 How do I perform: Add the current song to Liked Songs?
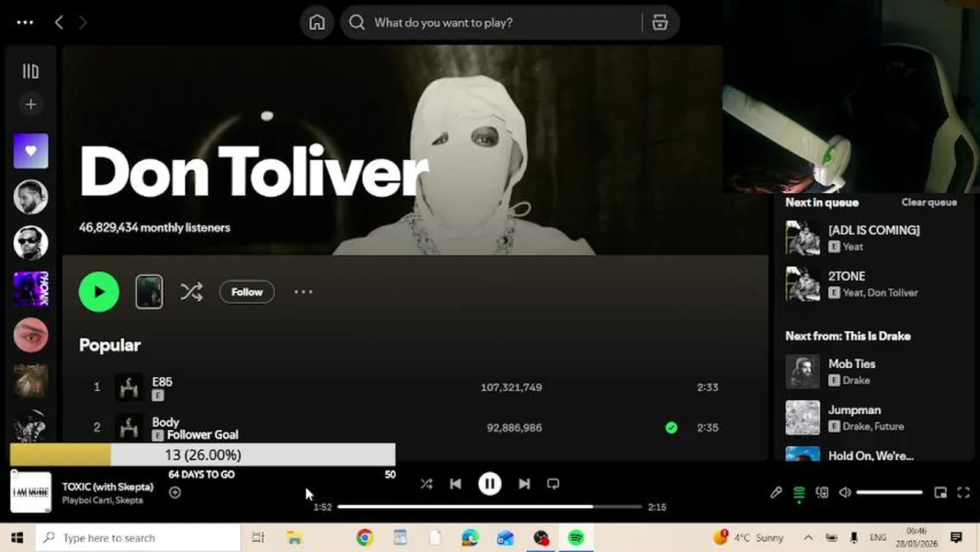[175, 492]
